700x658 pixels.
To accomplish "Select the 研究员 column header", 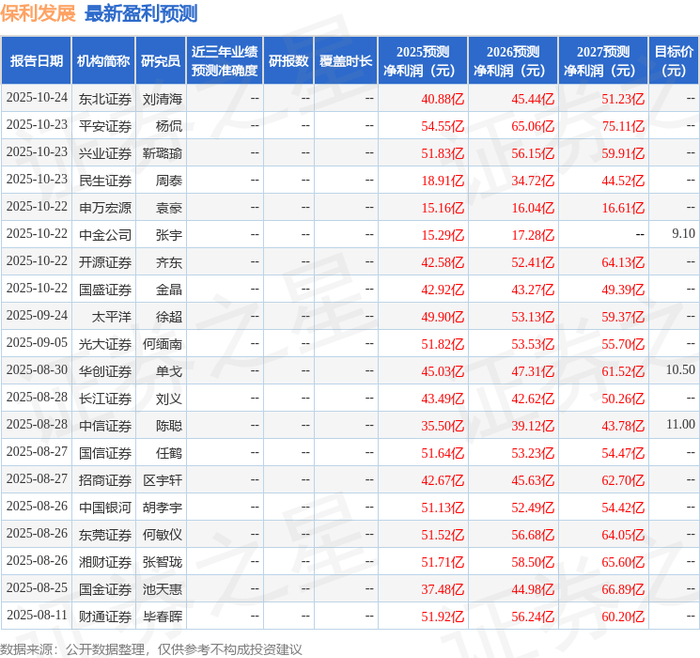I will tap(161, 61).
